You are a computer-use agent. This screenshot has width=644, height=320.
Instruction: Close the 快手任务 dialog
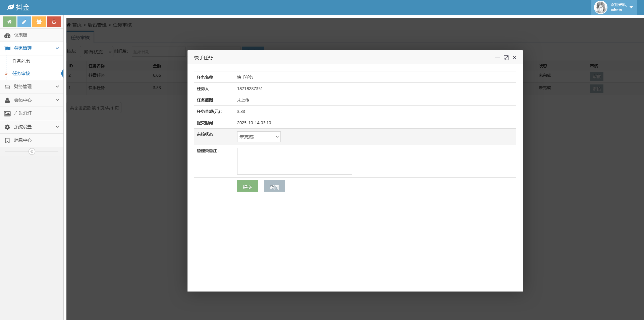515,58
